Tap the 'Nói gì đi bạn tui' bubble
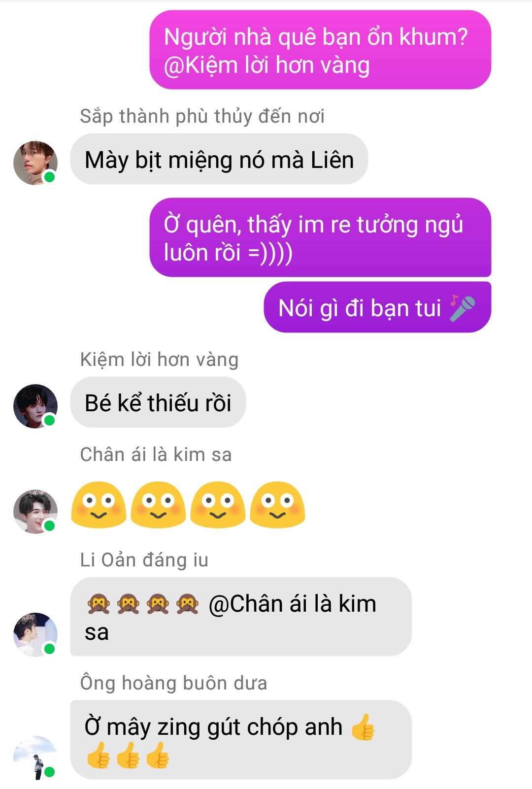 [x=377, y=308]
